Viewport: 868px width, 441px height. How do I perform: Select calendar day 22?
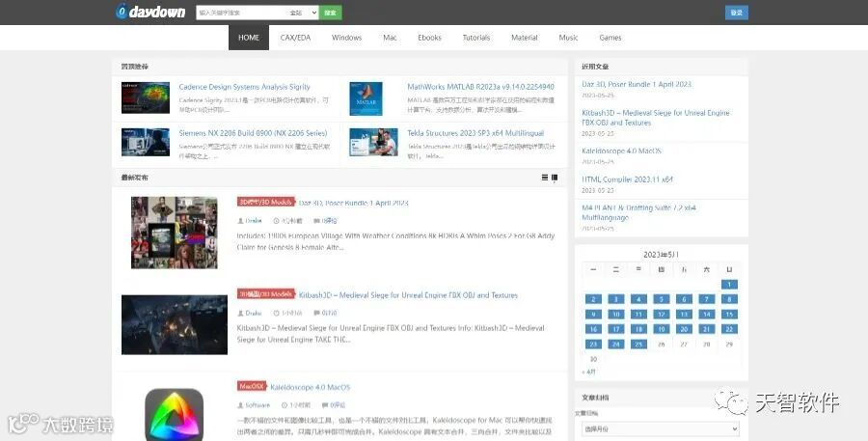[x=729, y=329]
